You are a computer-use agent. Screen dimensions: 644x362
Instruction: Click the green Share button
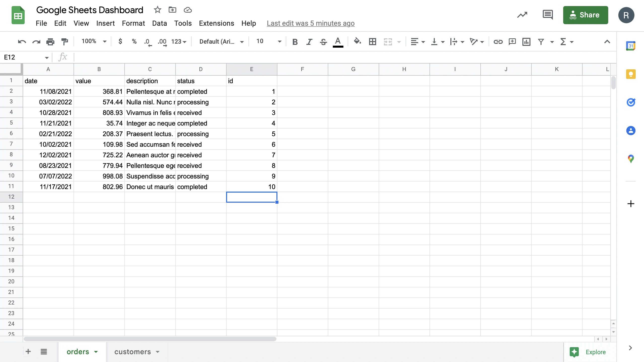click(x=585, y=15)
